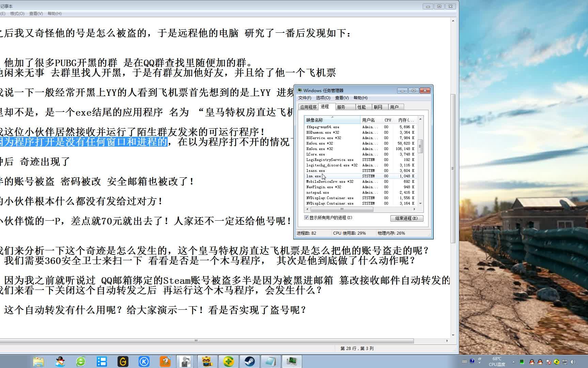Screen dimensions: 588x368
Task: Select the LogiRegistryService.exe process row
Action: pos(361,160)
